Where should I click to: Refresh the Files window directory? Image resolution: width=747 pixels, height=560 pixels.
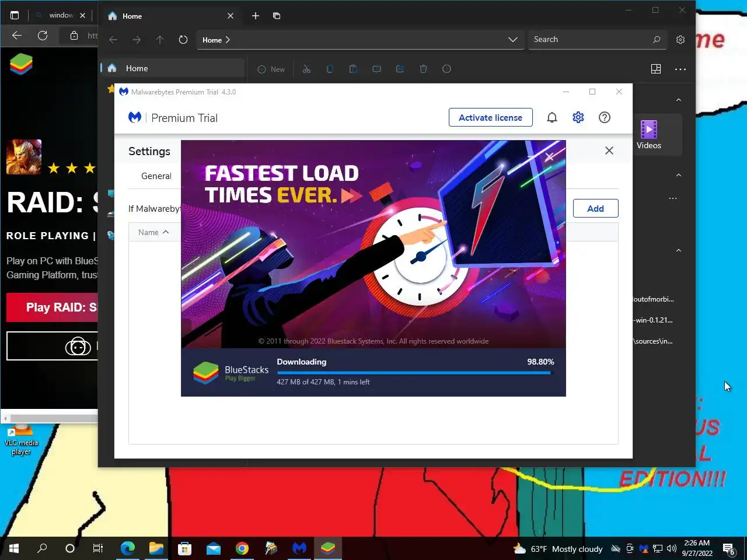coord(183,40)
